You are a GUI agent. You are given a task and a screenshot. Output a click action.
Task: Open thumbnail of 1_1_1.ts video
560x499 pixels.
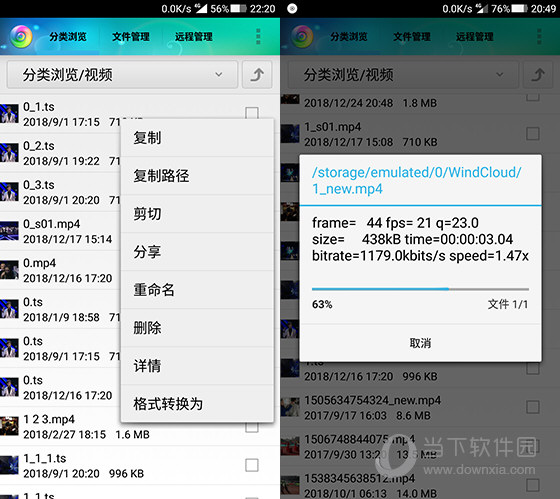tap(9, 465)
